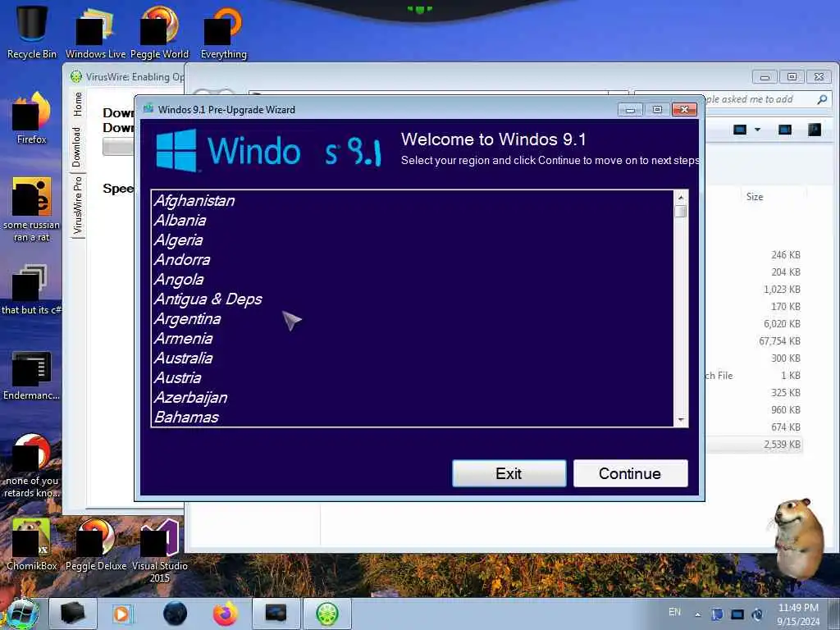840x630 pixels.
Task: Click the region list scrollbar thumb
Action: (681, 212)
